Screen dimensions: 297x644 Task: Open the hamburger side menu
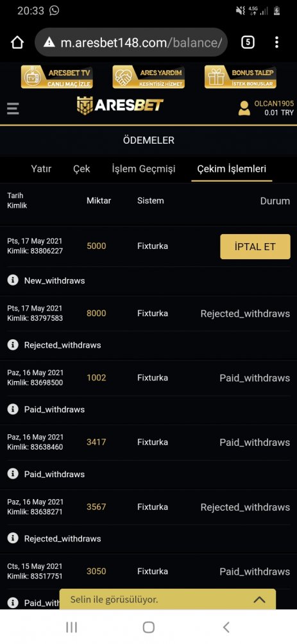(13, 108)
